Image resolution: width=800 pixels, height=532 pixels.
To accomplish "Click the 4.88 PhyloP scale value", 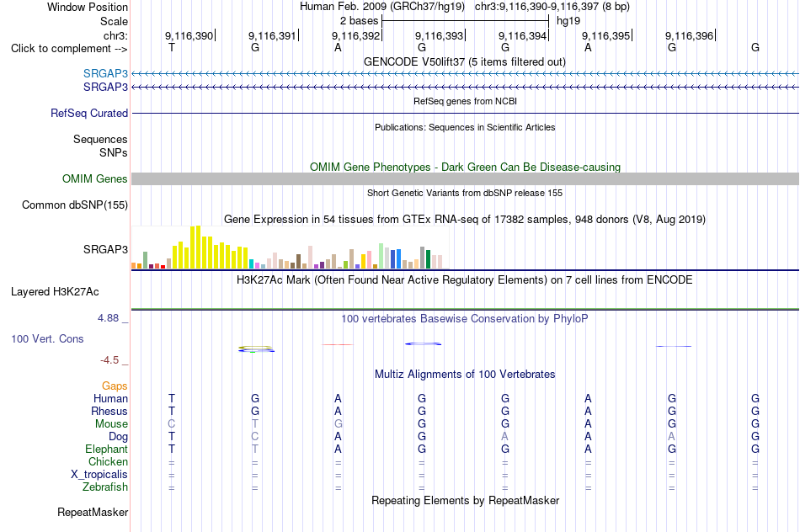I will pos(108,318).
